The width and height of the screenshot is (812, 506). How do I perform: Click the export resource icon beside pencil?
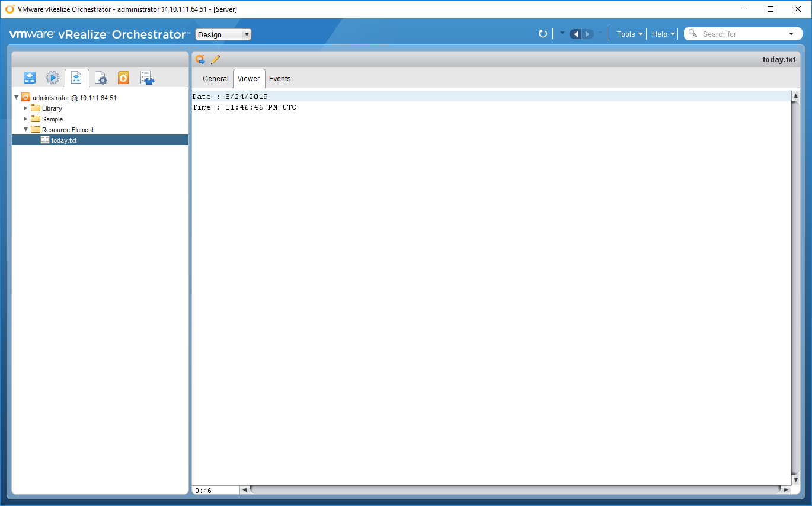(x=200, y=59)
